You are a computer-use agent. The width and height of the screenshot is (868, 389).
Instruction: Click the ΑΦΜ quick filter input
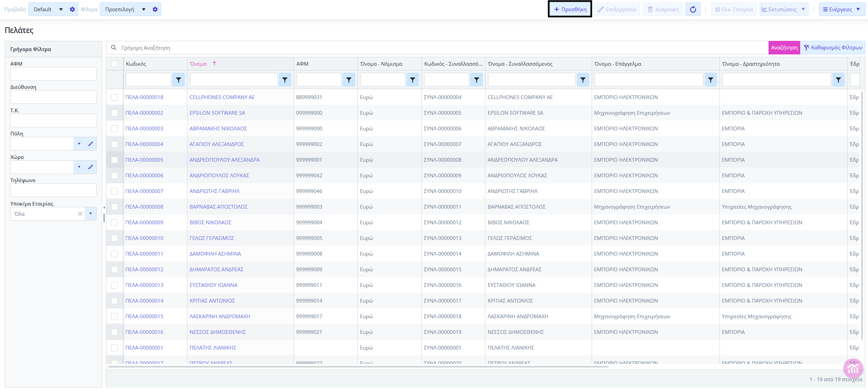tap(53, 74)
